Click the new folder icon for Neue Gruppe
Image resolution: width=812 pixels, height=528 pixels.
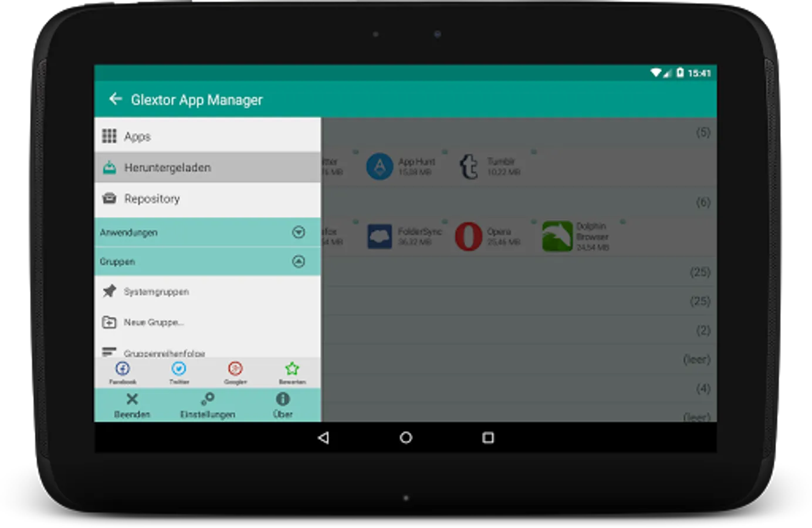tap(109, 322)
